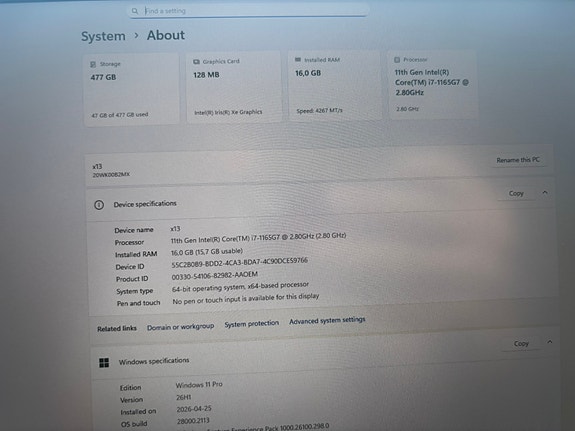Select the Speed: 4267 MT/s text

[x=319, y=110]
